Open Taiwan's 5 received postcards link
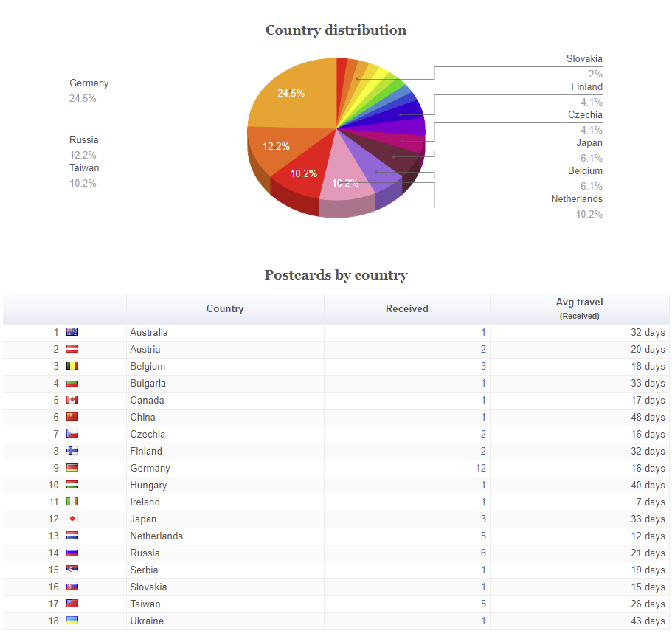 click(x=483, y=604)
